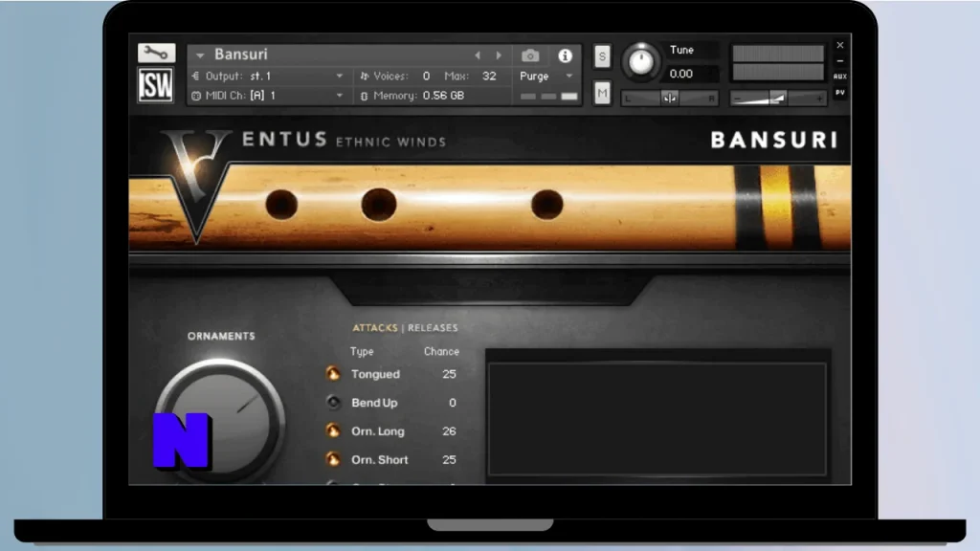Click the dark display panel

[x=657, y=419]
